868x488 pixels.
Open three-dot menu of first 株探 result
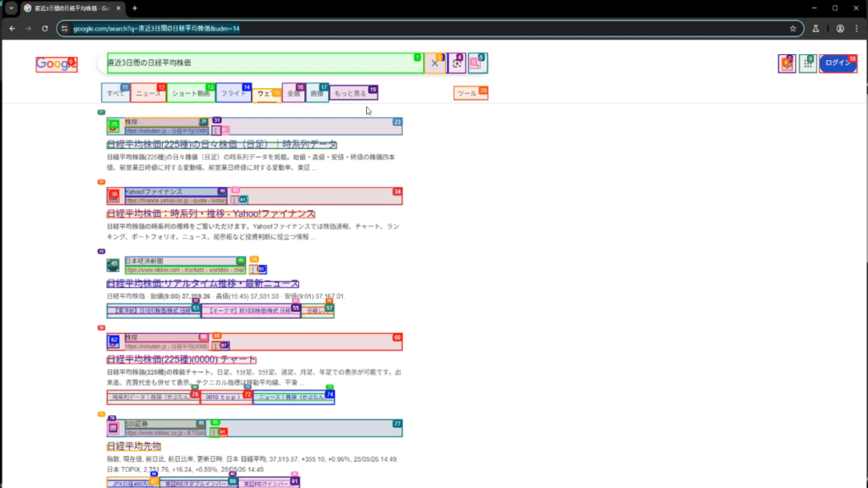[x=216, y=130]
